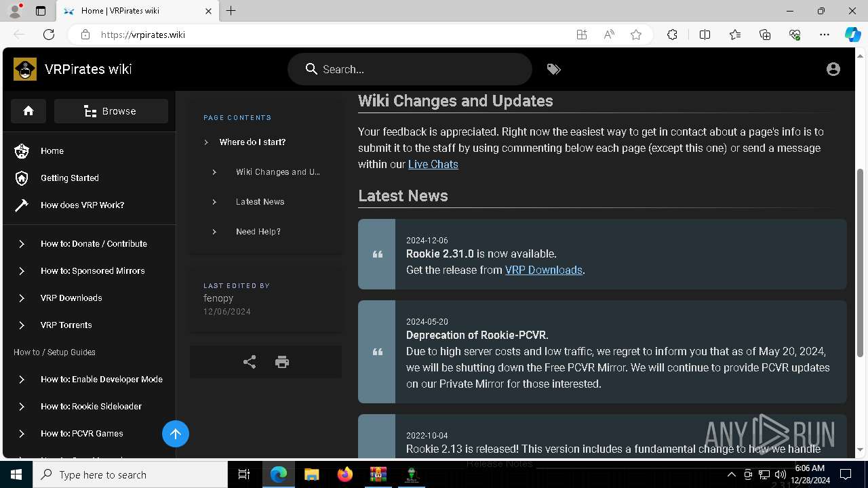
Task: Jump to Need Help? in page contents
Action: tap(258, 232)
